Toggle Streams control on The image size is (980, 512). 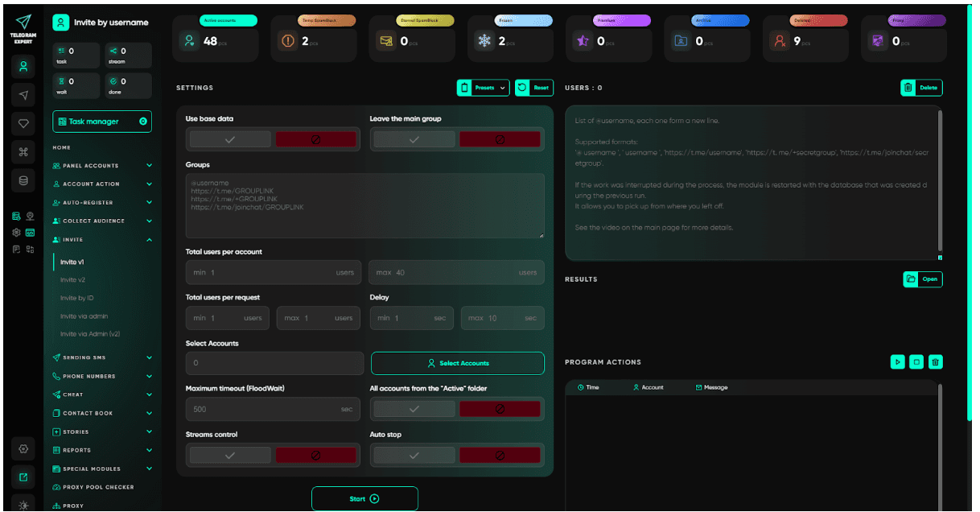(230, 455)
